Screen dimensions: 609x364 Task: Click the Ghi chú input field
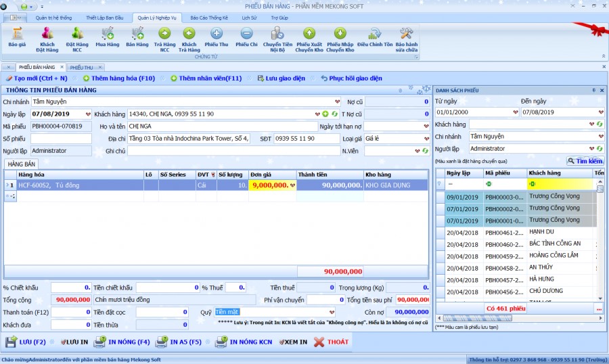(234, 151)
